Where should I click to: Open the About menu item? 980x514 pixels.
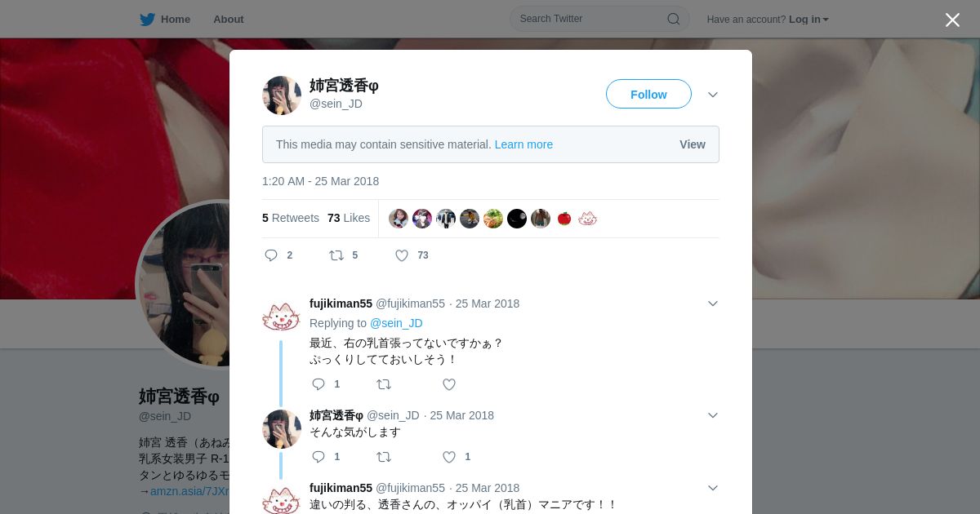point(229,19)
